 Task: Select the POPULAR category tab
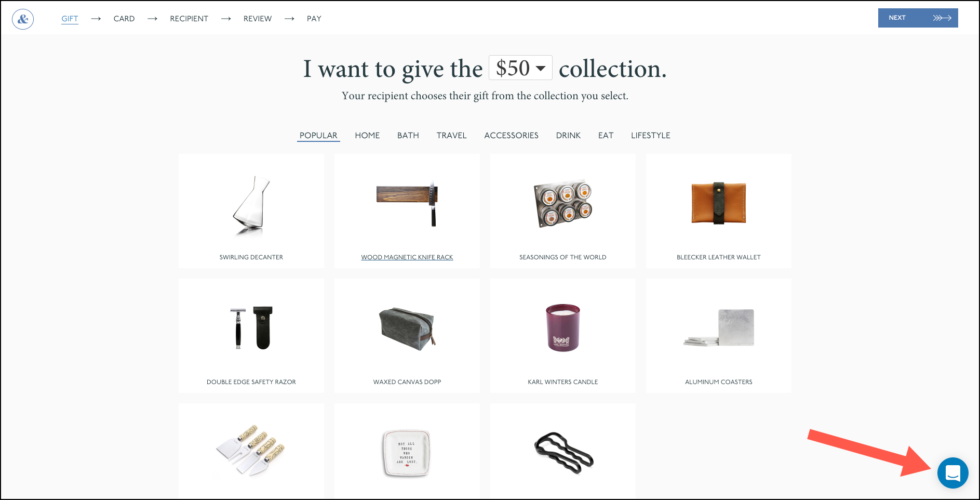click(x=318, y=136)
